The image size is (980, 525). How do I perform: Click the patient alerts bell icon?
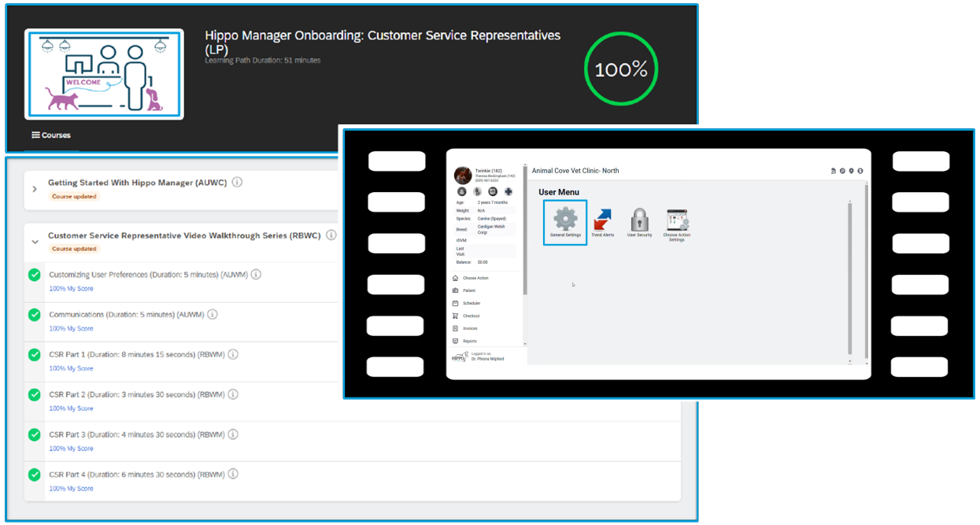[462, 191]
